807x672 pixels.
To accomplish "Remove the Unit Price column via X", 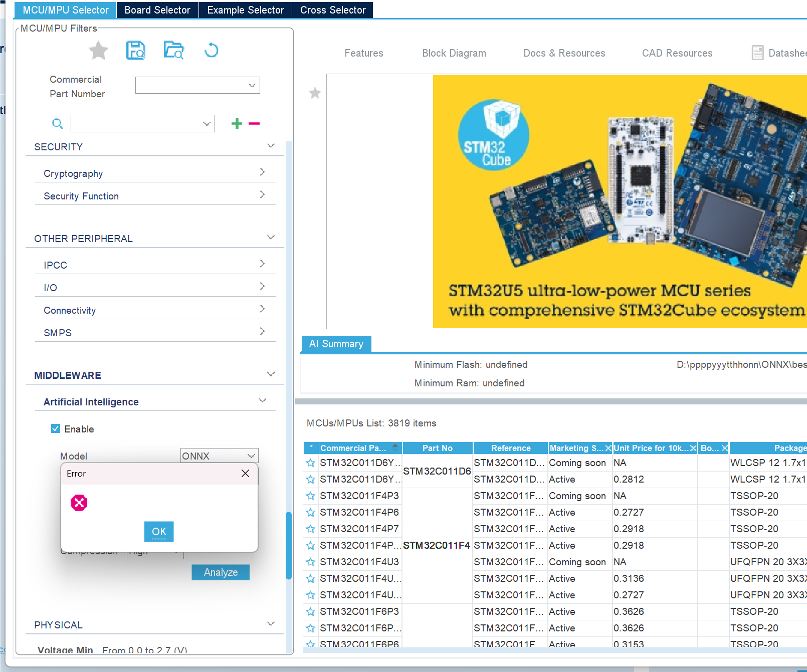I will point(693,448).
